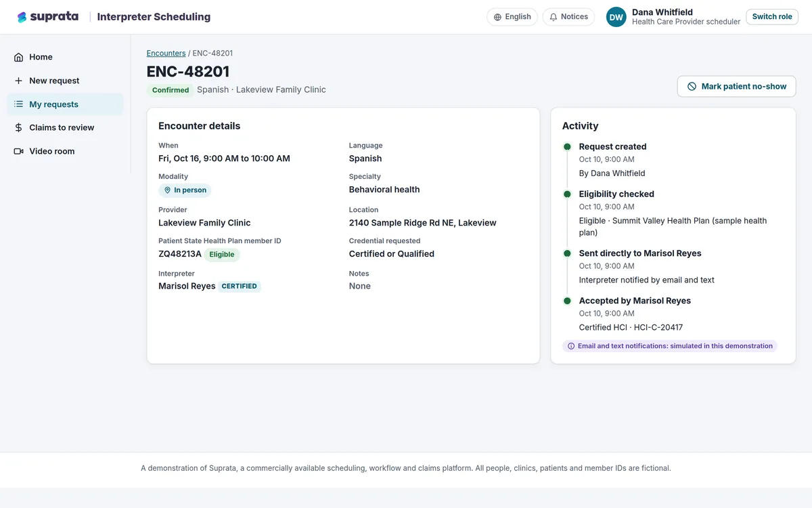This screenshot has height=508, width=812.
Task: Click the Eligibility checked timeline dot
Action: coord(567,194)
